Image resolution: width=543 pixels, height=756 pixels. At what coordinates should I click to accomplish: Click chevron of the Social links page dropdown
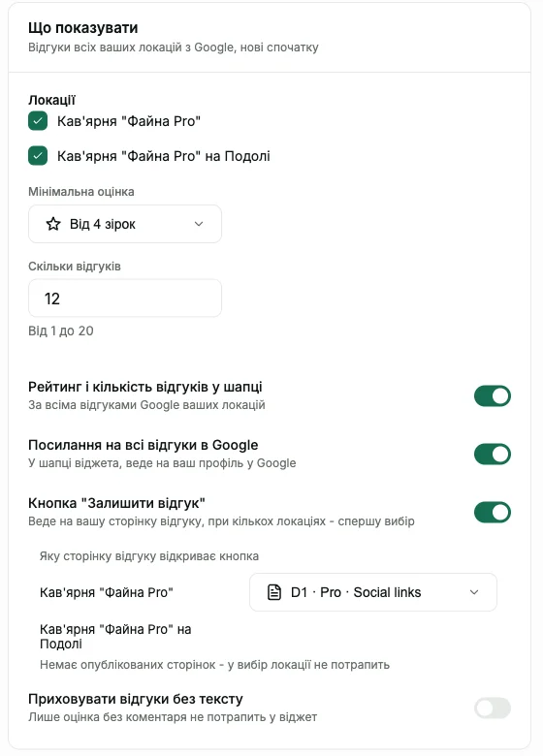point(474,592)
